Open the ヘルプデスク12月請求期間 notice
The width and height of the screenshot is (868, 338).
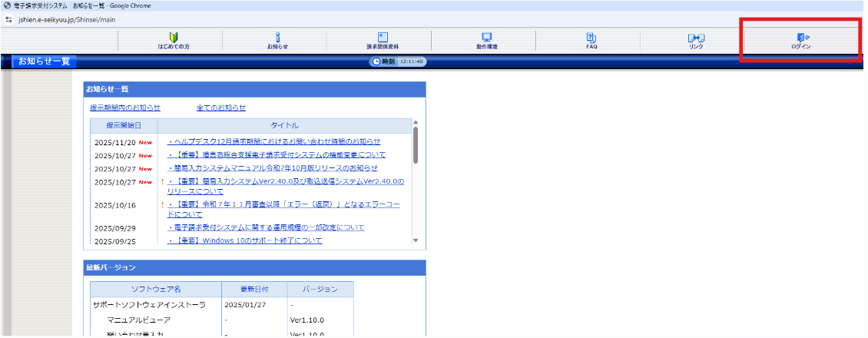(x=273, y=141)
